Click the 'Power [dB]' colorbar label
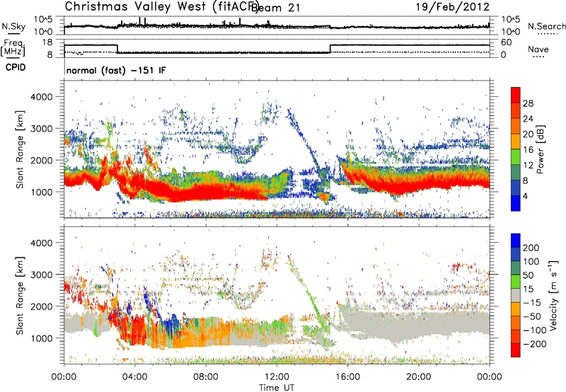 coord(540,149)
